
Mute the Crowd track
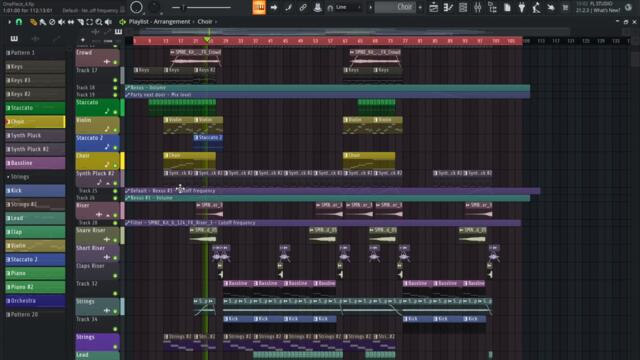tap(115, 62)
